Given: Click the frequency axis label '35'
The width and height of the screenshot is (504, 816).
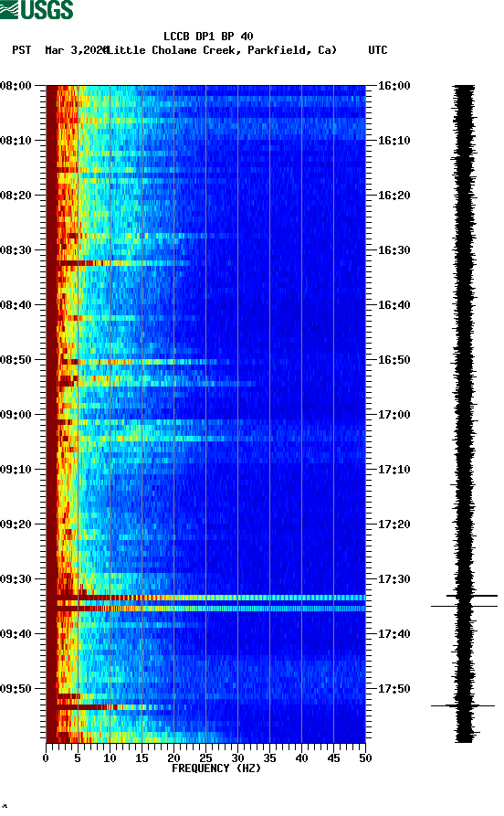Looking at the screenshot, I should [x=269, y=758].
